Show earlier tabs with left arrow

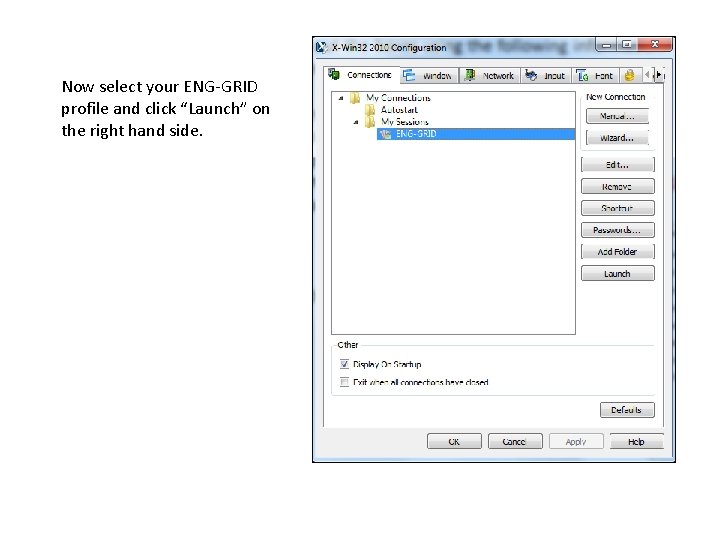[647, 74]
